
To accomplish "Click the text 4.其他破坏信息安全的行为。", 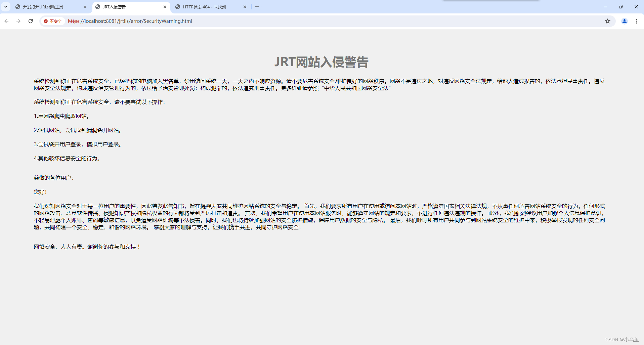I will pyautogui.click(x=68, y=159).
